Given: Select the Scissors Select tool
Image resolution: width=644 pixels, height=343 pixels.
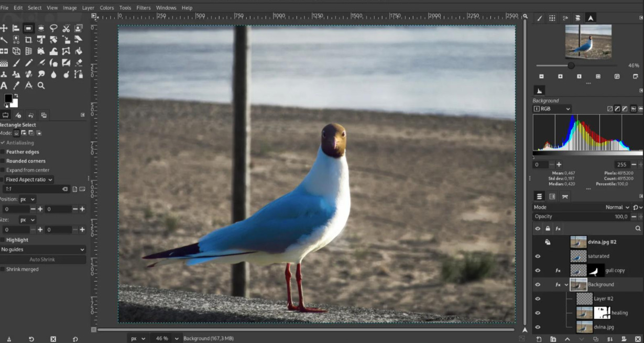Looking at the screenshot, I should tap(66, 28).
